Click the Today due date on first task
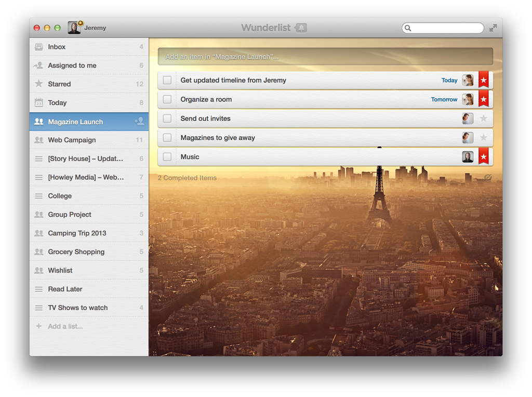Image resolution: width=532 pixels, height=397 pixels. 449,80
